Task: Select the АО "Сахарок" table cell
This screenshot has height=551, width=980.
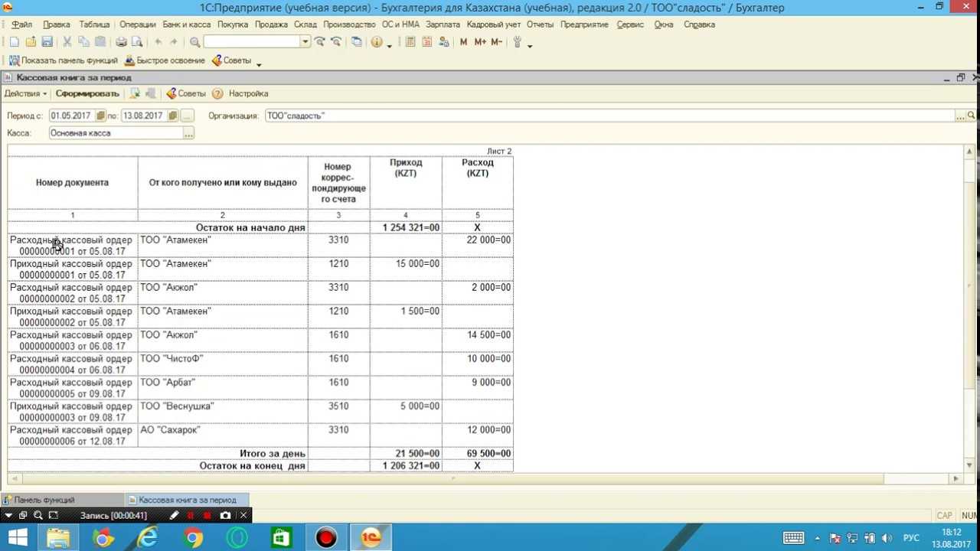Action: [x=223, y=435]
